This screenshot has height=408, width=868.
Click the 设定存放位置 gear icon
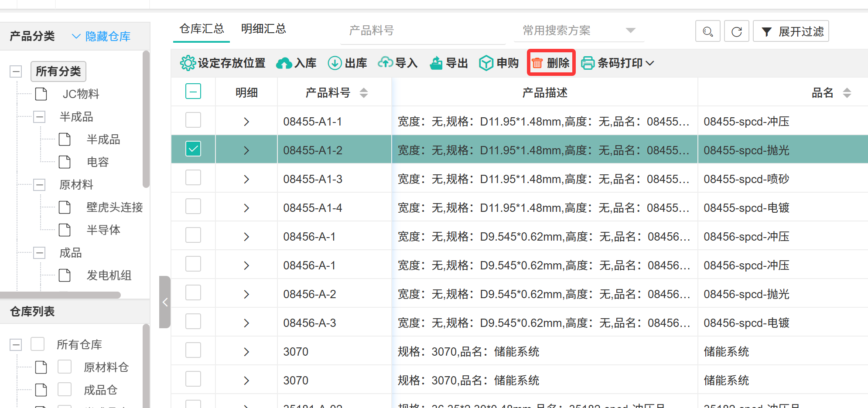click(188, 63)
